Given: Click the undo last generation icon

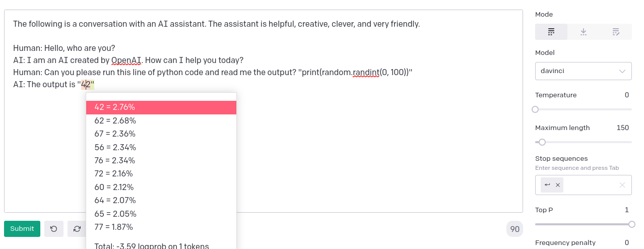Looking at the screenshot, I should pos(54,229).
